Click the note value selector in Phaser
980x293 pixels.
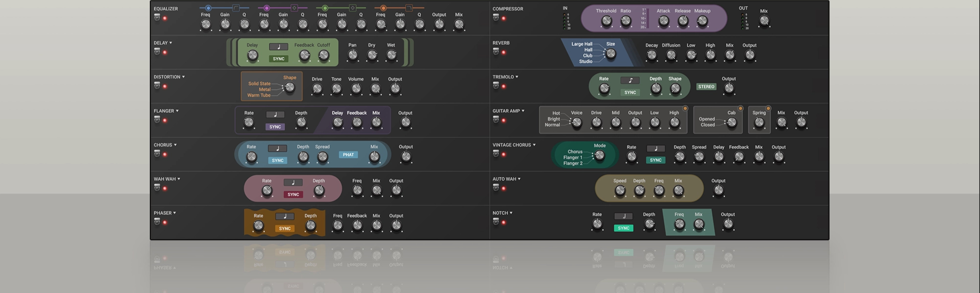coord(285,217)
